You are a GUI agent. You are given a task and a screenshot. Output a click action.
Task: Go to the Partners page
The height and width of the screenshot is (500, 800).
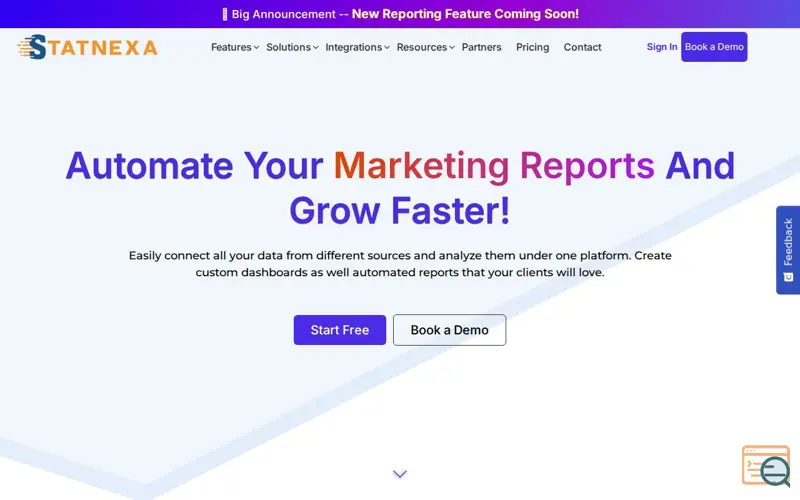pyautogui.click(x=482, y=47)
